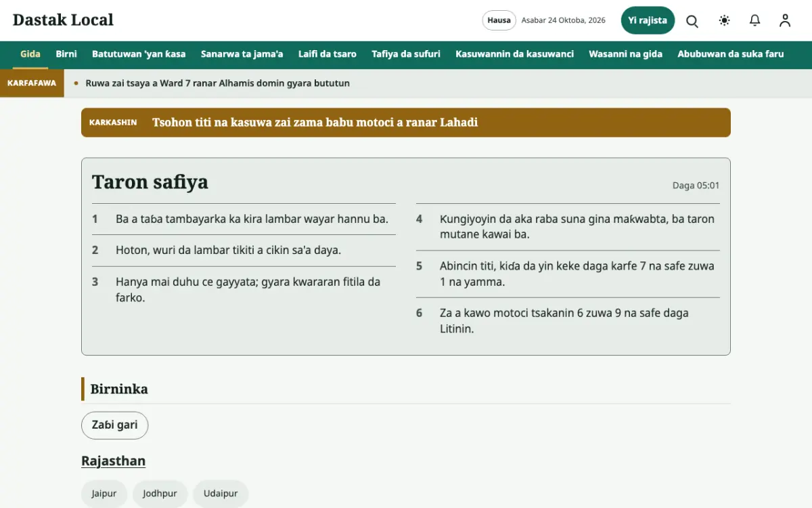
Task: Select the Udaipur city chip
Action: pos(221,494)
